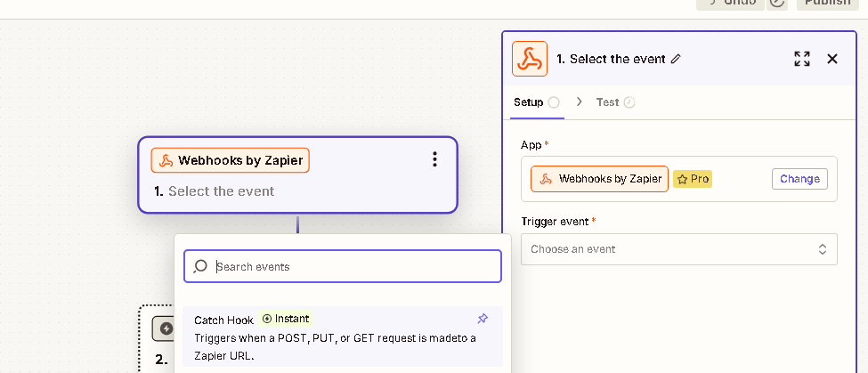Screen dimensions: 868x373
Task: Click the "1. Select the event" panel title
Action: coord(611,60)
